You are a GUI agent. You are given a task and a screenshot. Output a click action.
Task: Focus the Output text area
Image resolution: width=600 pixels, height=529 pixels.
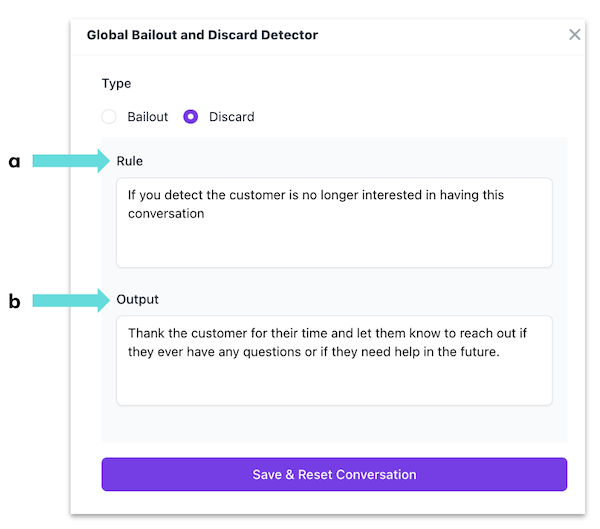tap(334, 380)
